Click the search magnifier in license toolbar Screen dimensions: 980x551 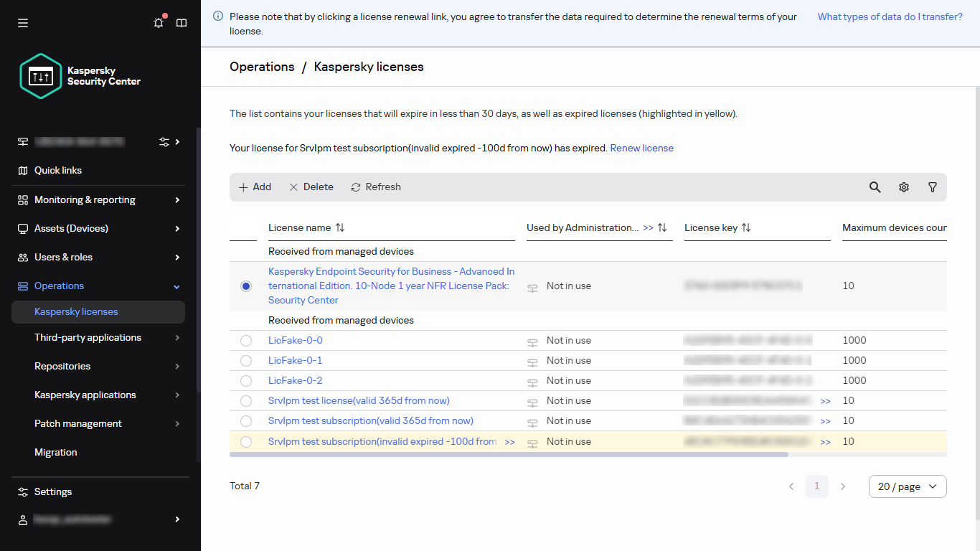pos(875,187)
